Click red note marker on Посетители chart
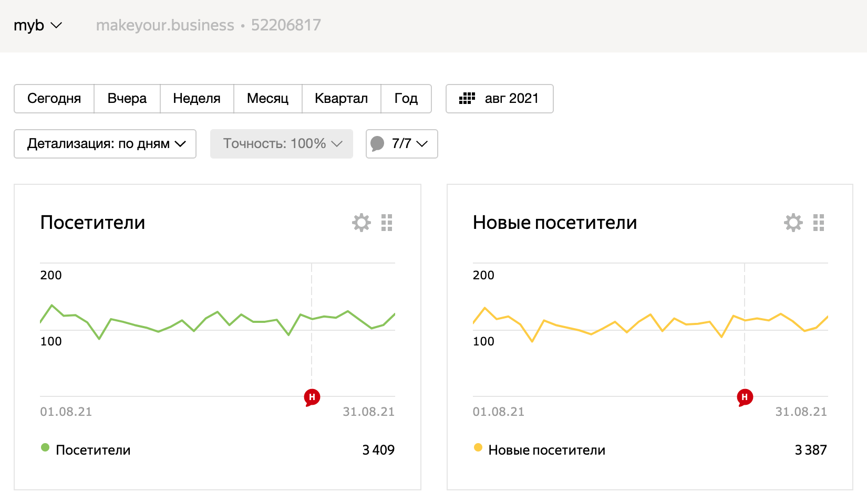 [312, 397]
